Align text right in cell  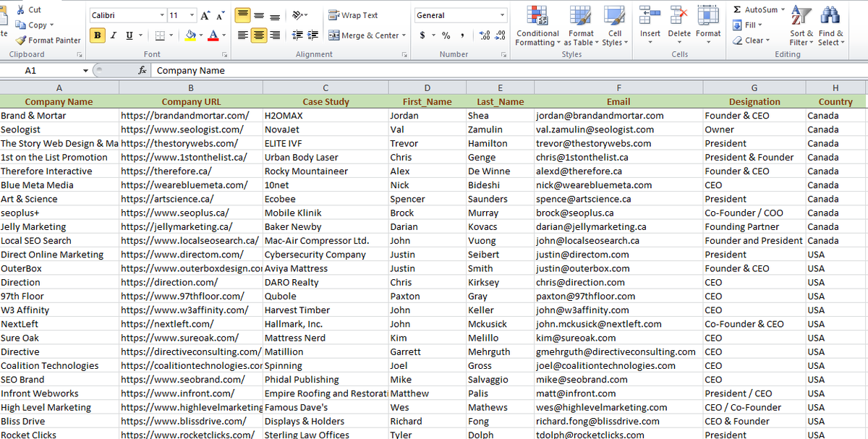click(276, 35)
